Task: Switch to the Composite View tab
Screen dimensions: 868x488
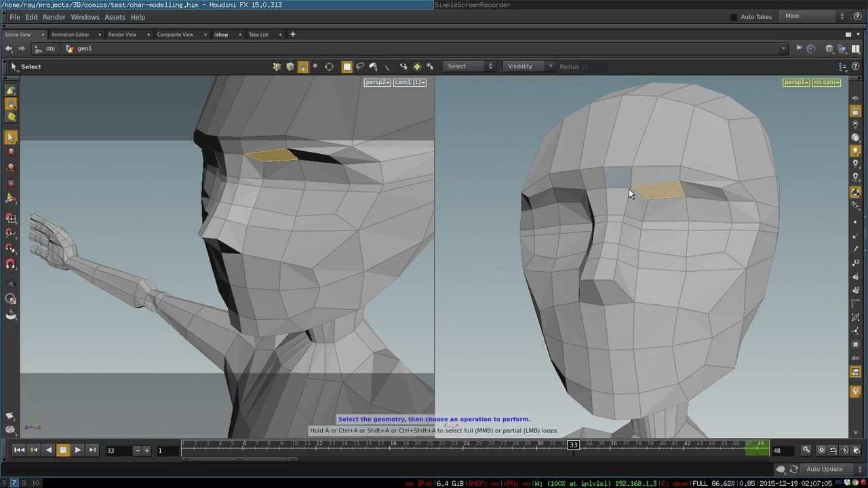Action: pyautogui.click(x=175, y=34)
